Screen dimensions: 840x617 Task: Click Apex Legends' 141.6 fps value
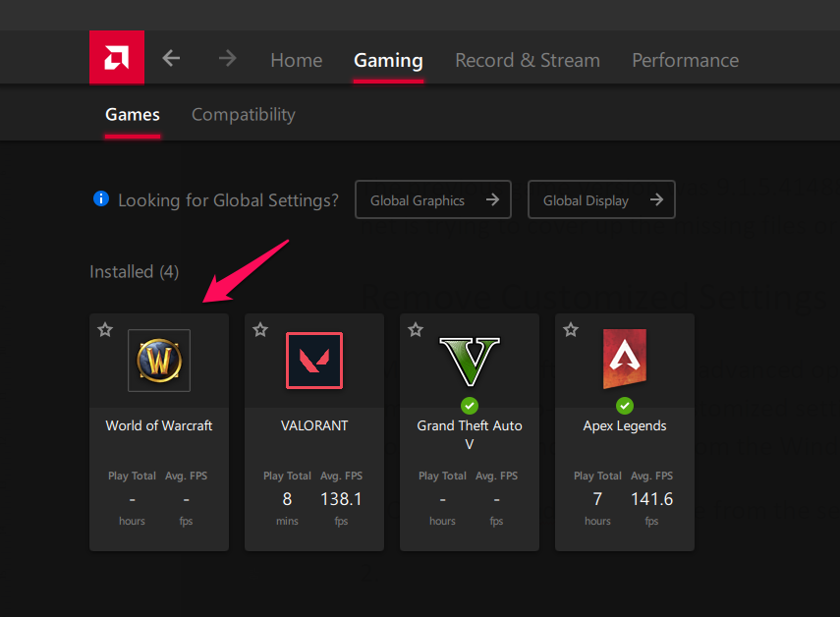coord(652,499)
